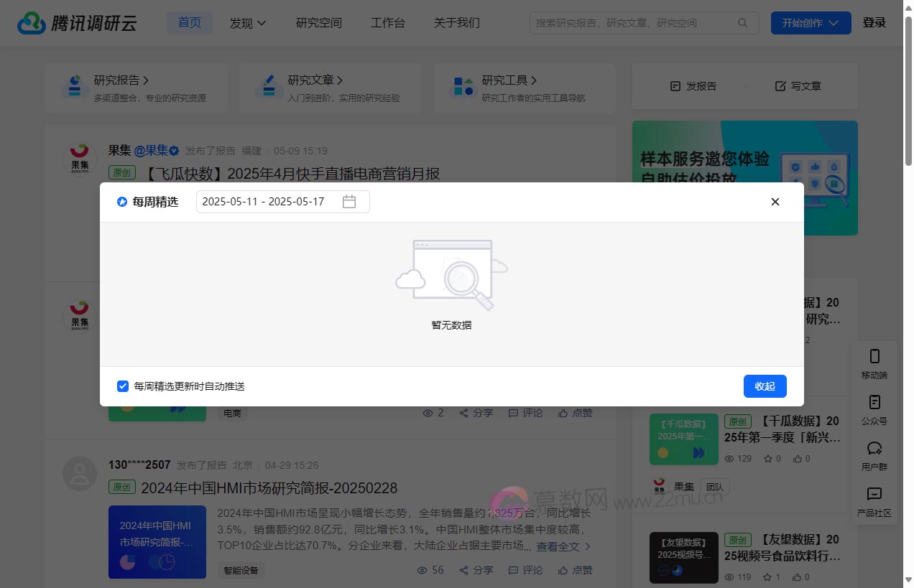
Task: Open the 2025-05-11 date range selector
Action: [264, 202]
